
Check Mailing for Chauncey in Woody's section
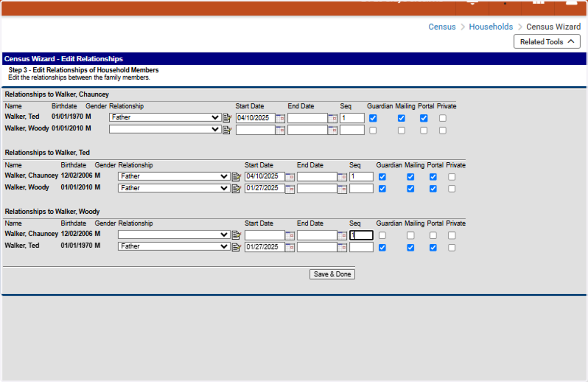click(411, 235)
